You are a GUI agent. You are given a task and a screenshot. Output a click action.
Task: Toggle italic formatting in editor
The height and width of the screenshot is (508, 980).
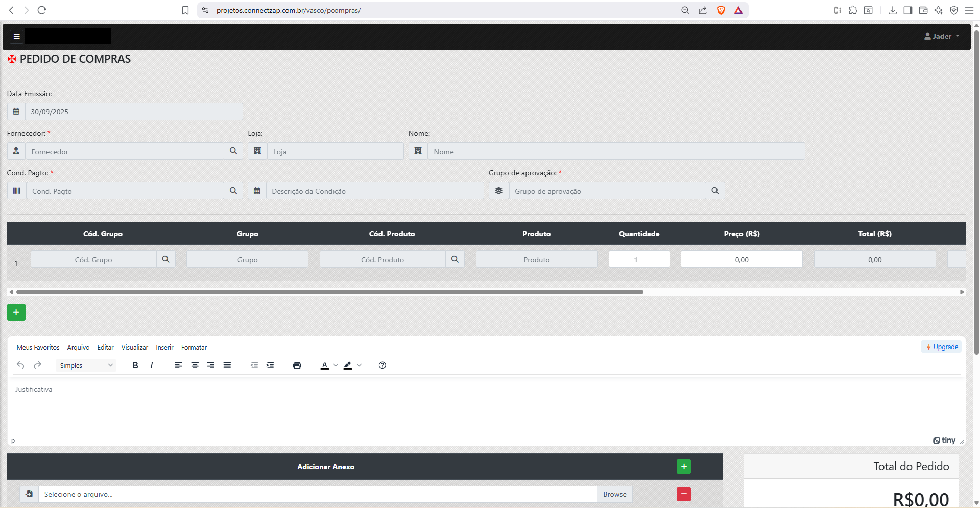coord(152,365)
